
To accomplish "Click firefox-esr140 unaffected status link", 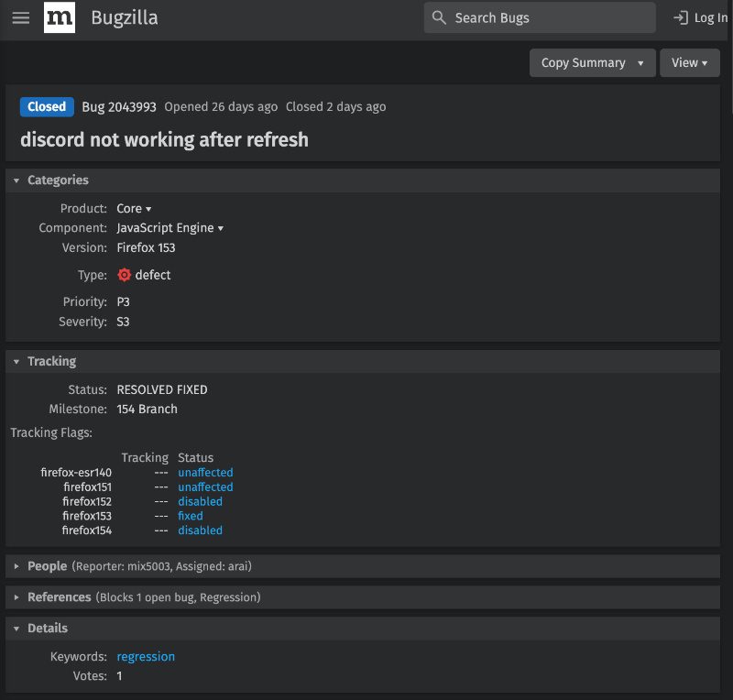I will pyautogui.click(x=205, y=472).
